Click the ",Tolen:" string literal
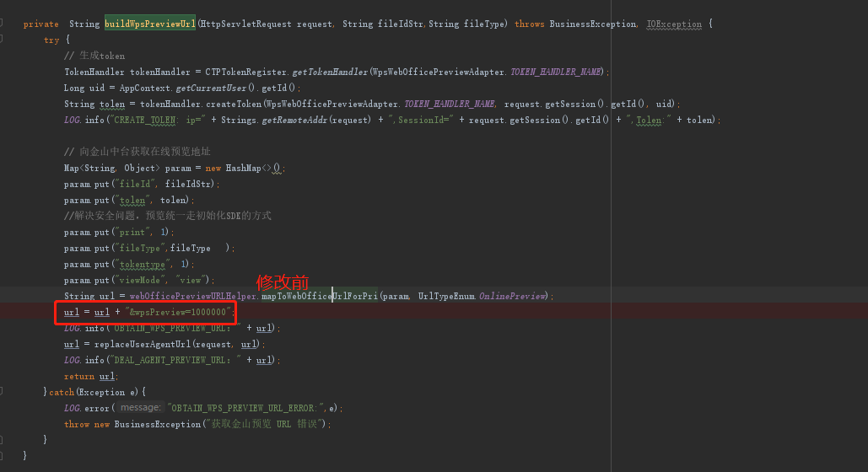Screen dimensions: 868x472 click(x=649, y=120)
